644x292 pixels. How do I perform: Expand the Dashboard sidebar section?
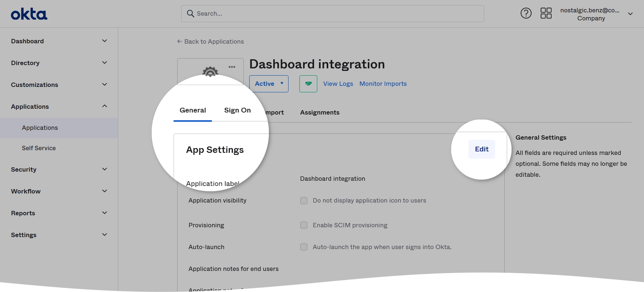tap(59, 41)
